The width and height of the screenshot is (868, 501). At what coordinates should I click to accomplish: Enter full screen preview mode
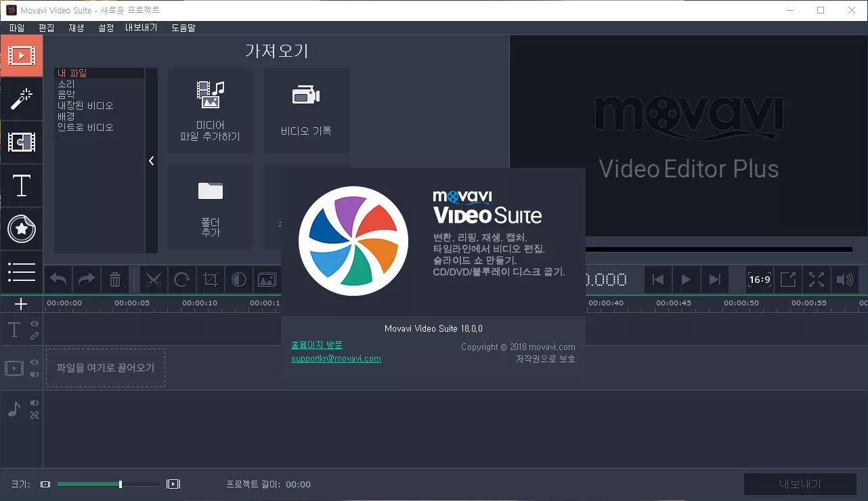[x=817, y=280]
